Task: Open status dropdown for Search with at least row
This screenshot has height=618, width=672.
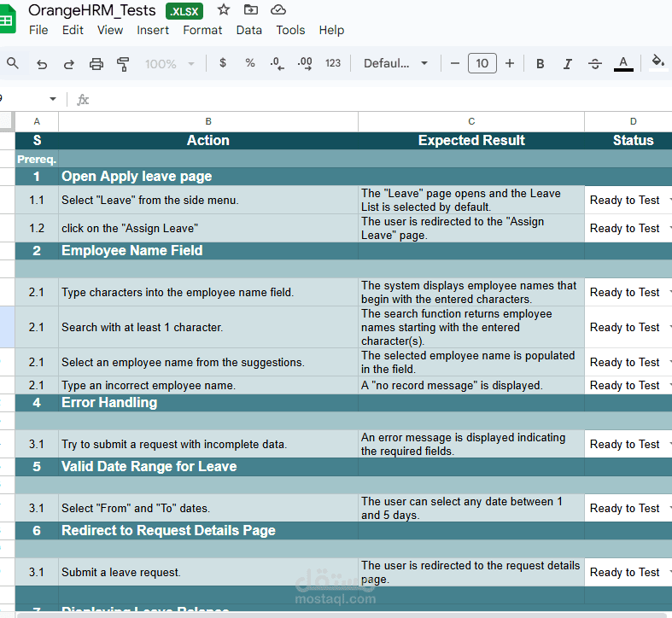Action: pyautogui.click(x=669, y=327)
